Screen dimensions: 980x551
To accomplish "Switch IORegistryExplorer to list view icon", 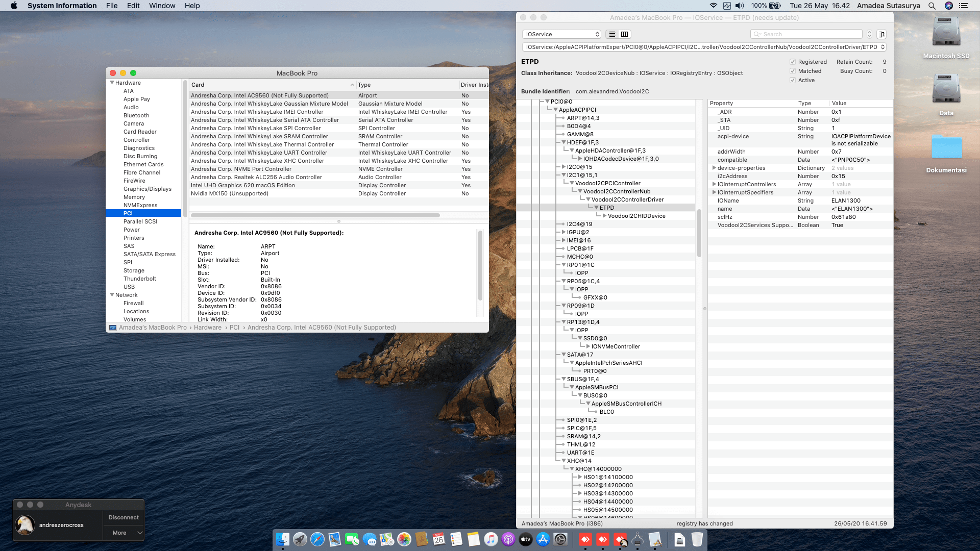I will 612,34.
